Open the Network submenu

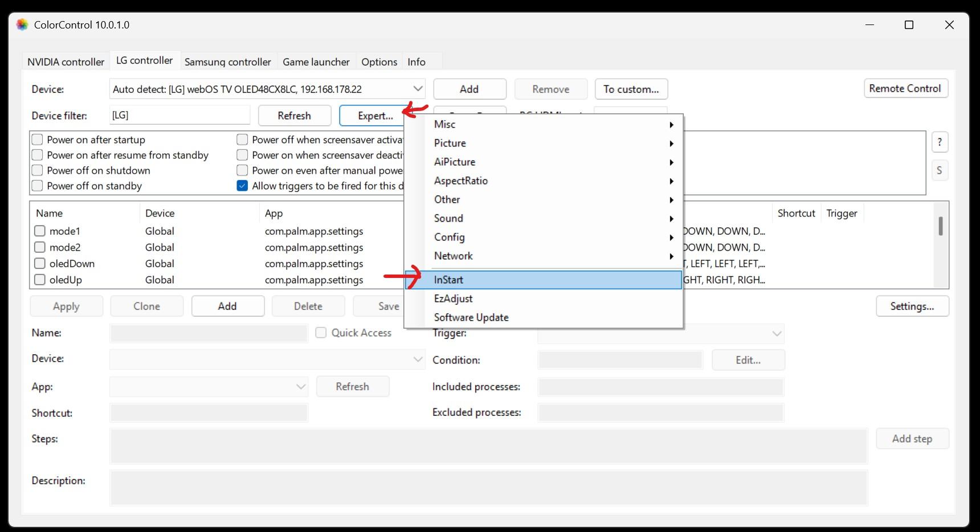pyautogui.click(x=544, y=256)
